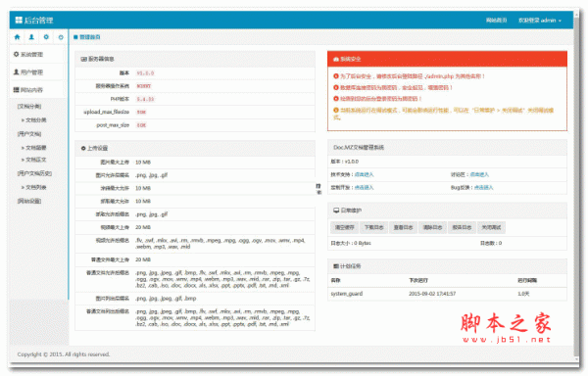
Task: Click the gear icon beside 上传设置
Action: pos(83,148)
